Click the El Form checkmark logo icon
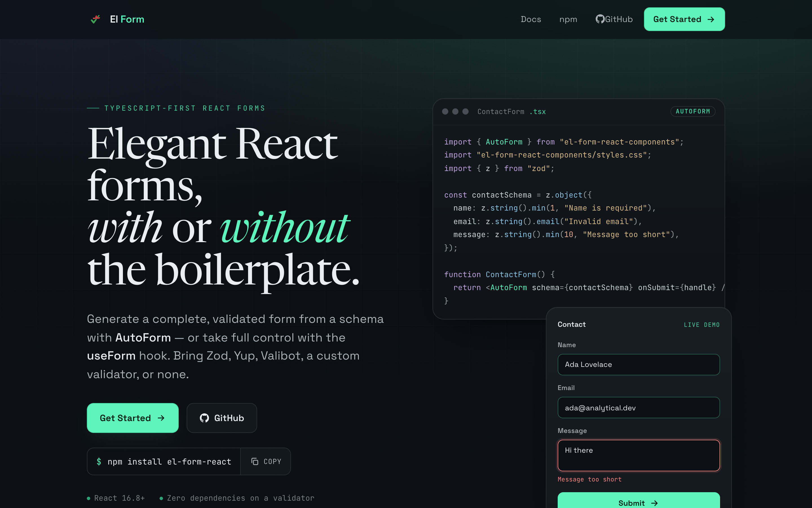Screen dimensions: 812x508 tap(96, 19)
